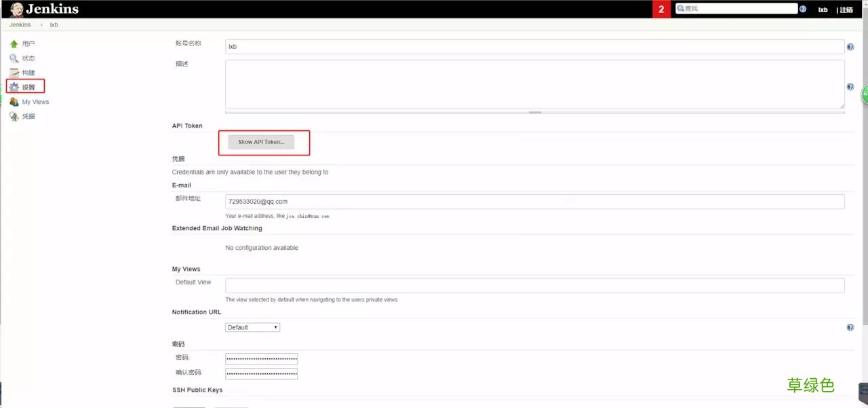The image size is (868, 408).
Task: Click the 注销 logout link
Action: point(846,10)
